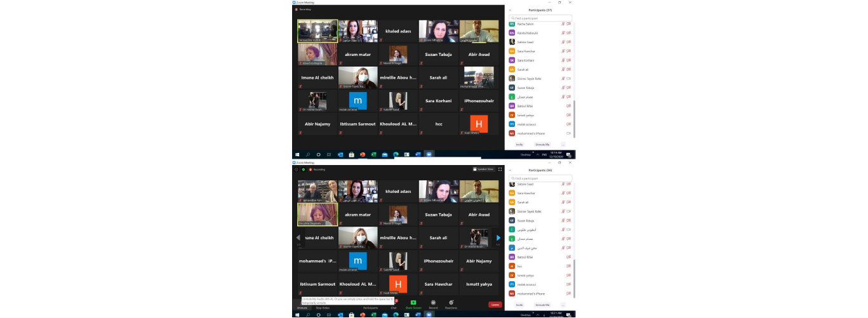Toggle recording with the Record button
Image resolution: width=868 pixels, height=318 pixels.
(x=433, y=303)
